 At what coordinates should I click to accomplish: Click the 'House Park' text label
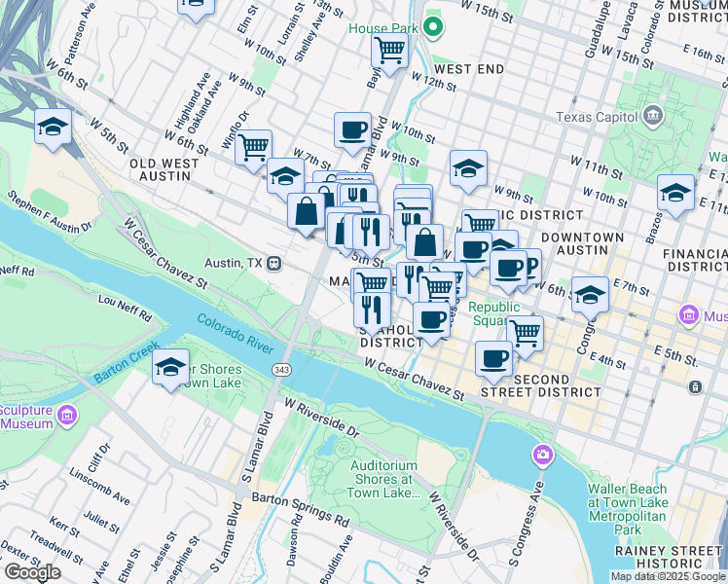click(383, 29)
